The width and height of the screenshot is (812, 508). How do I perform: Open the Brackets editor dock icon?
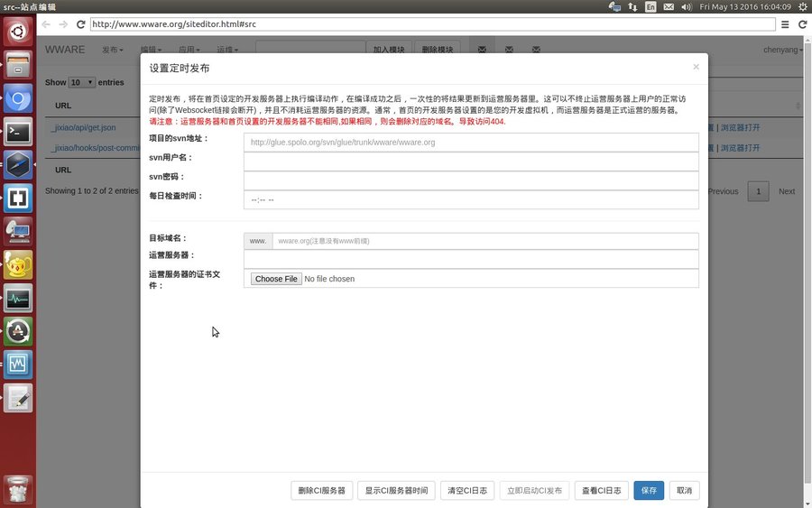pyautogui.click(x=18, y=198)
